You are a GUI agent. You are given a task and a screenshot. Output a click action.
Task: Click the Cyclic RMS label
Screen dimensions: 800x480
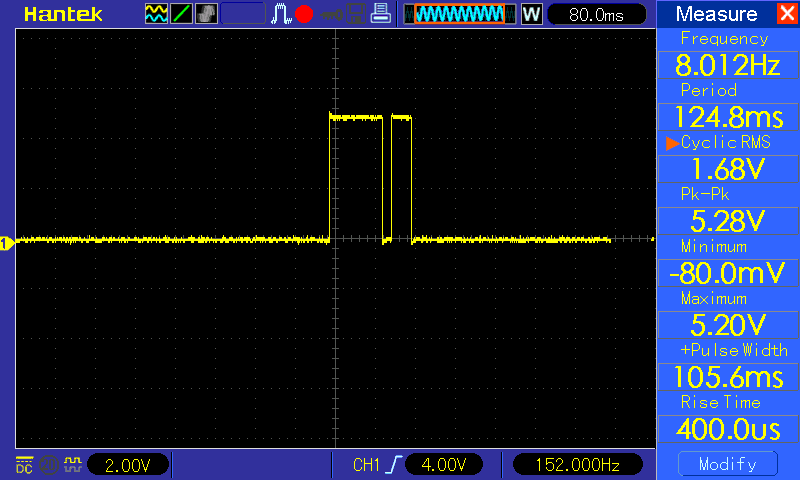726,142
